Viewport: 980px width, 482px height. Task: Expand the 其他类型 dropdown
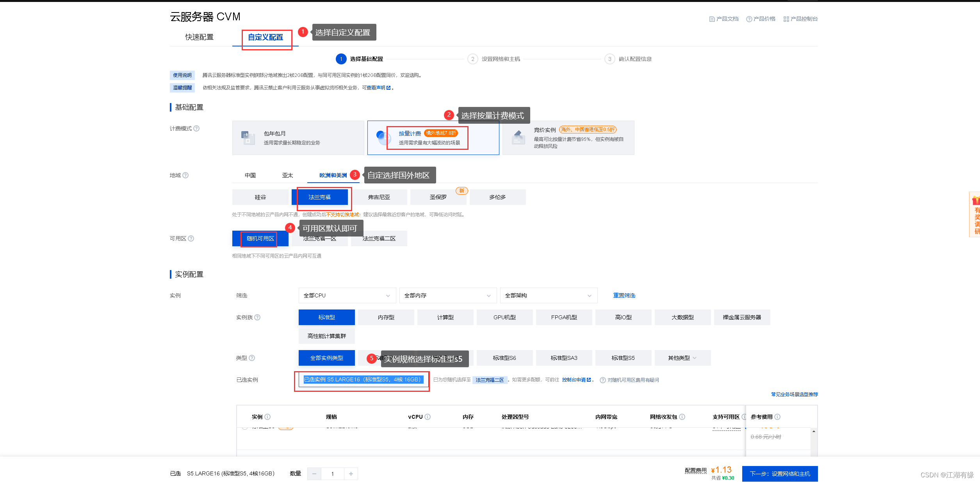click(x=682, y=357)
